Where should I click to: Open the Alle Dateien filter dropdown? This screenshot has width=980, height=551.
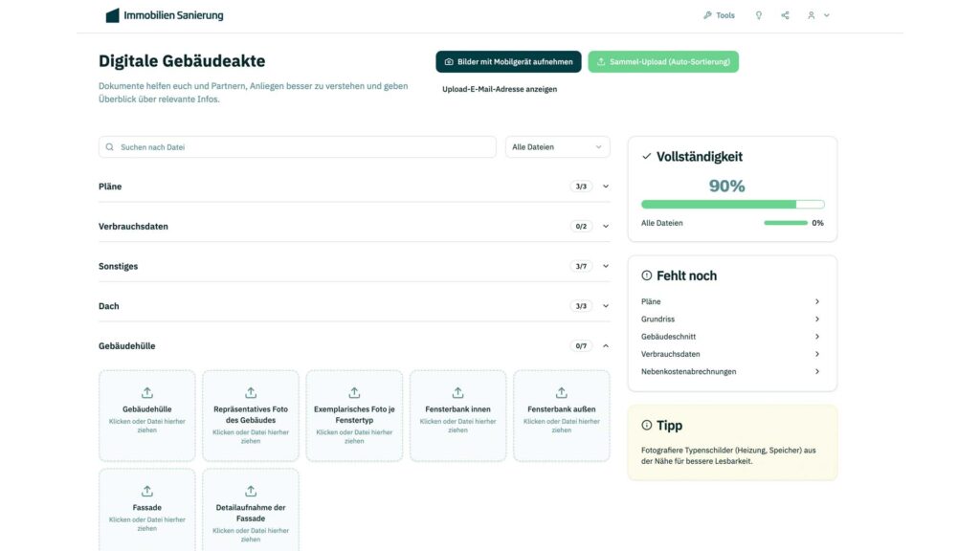[x=557, y=147]
